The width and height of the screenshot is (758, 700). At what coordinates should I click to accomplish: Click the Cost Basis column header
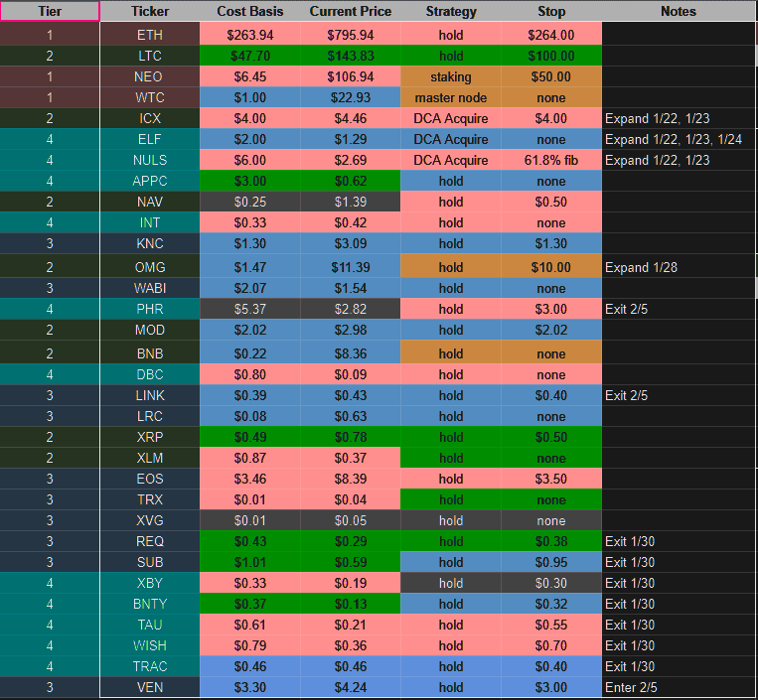click(250, 11)
